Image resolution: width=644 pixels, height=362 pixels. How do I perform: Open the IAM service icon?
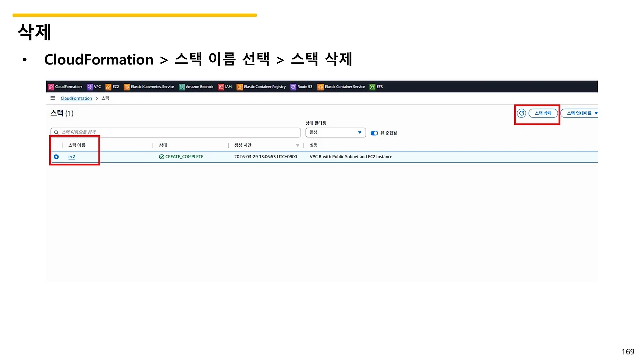[x=225, y=86]
